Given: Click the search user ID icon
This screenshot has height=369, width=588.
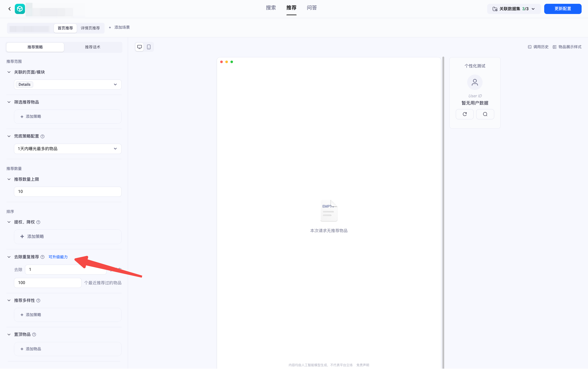Looking at the screenshot, I should point(485,114).
